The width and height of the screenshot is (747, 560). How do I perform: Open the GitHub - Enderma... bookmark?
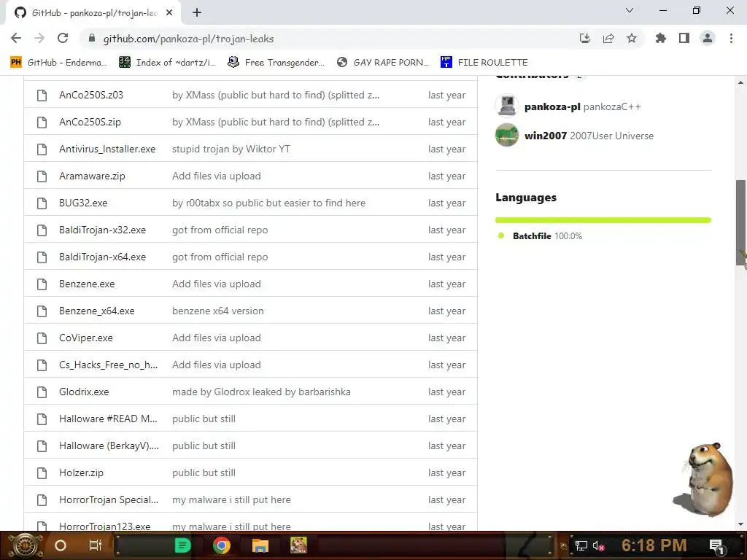[x=58, y=63]
